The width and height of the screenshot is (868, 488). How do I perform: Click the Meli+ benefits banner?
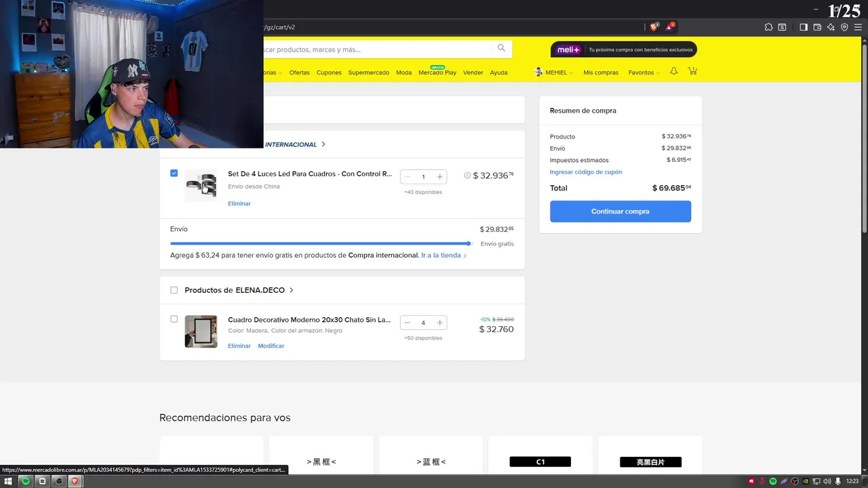(x=624, y=49)
